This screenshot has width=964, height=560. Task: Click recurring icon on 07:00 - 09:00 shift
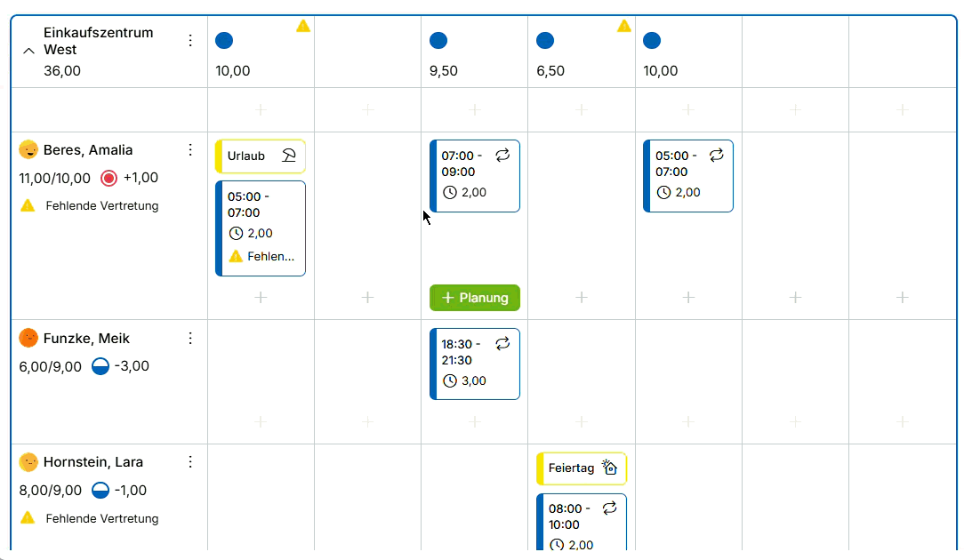(x=503, y=155)
